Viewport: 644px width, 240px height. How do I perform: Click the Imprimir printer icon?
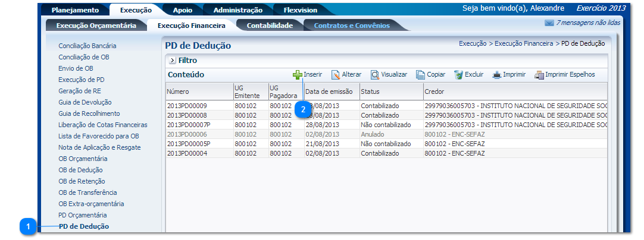pos(497,75)
